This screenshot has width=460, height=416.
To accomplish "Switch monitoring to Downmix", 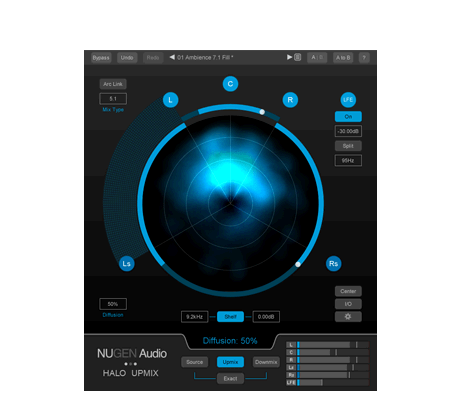I will tap(266, 362).
